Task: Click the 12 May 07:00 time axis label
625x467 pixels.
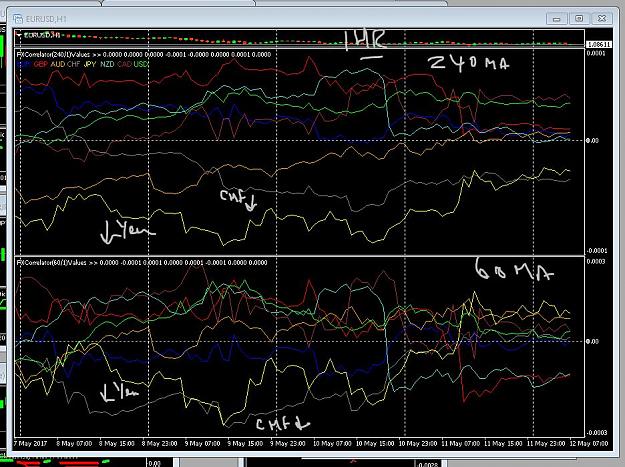Action: pyautogui.click(x=589, y=443)
